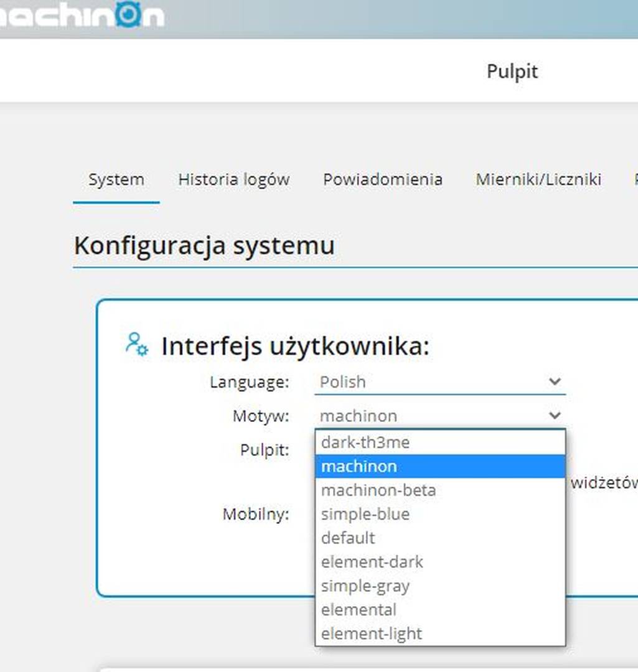Select the default theme option
This screenshot has width=638, height=672.
point(440,538)
